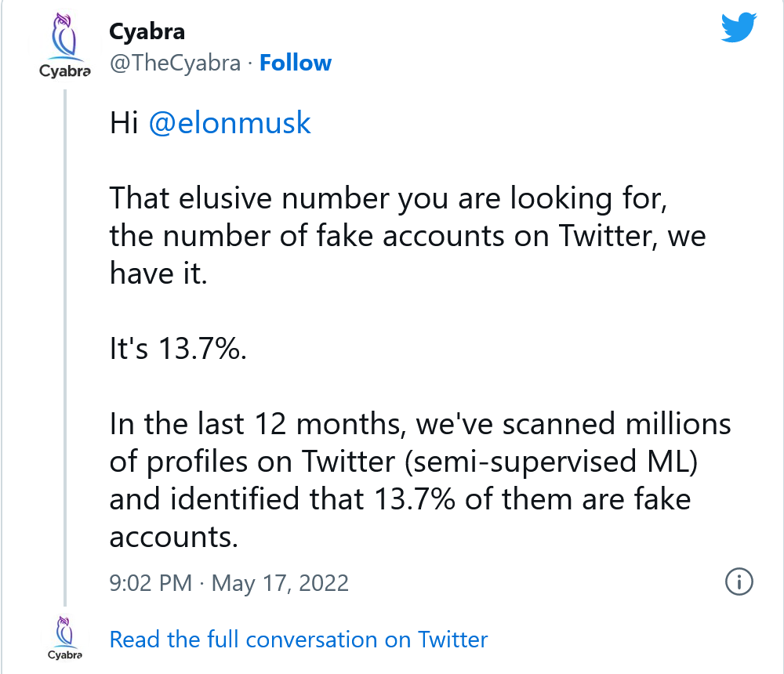Open the tweet info icon

tap(739, 582)
